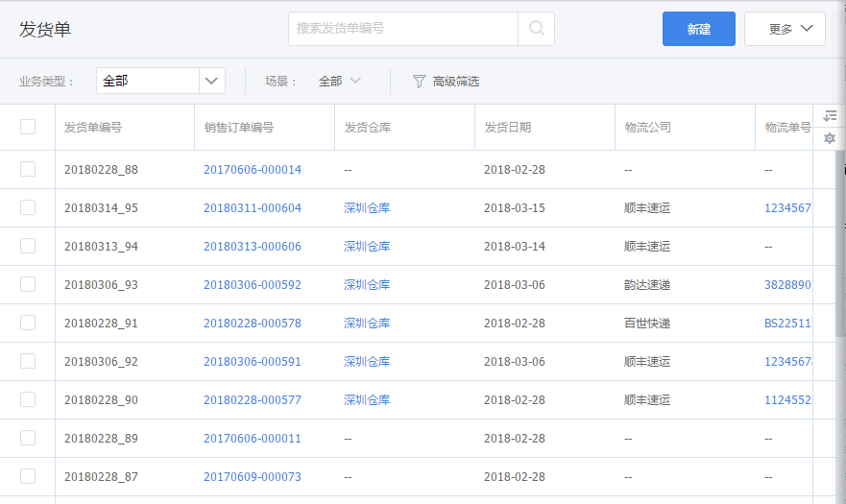Open sales order 20170609-000073 link

click(252, 476)
